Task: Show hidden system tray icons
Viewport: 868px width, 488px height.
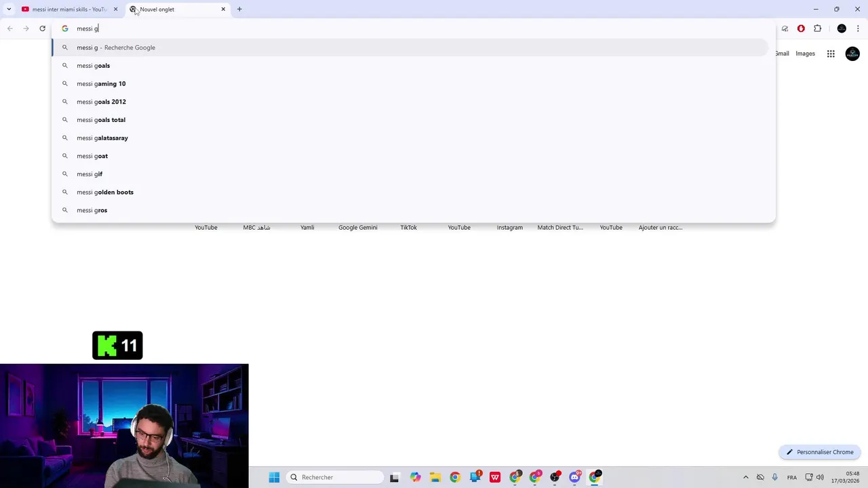Action: (745, 477)
